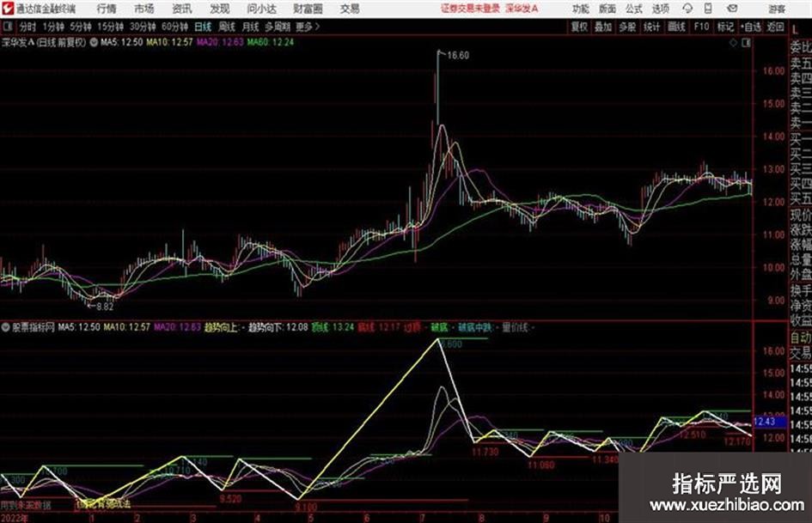Open the 资讯 menu
The image size is (812, 523).
tap(182, 9)
